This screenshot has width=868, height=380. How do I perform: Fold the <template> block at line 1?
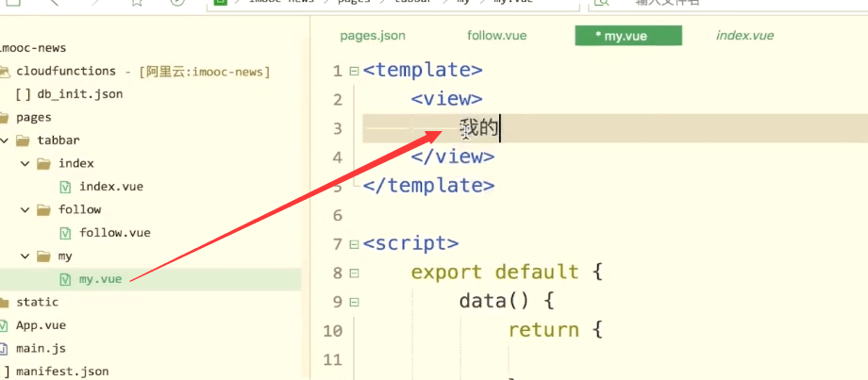pyautogui.click(x=354, y=71)
